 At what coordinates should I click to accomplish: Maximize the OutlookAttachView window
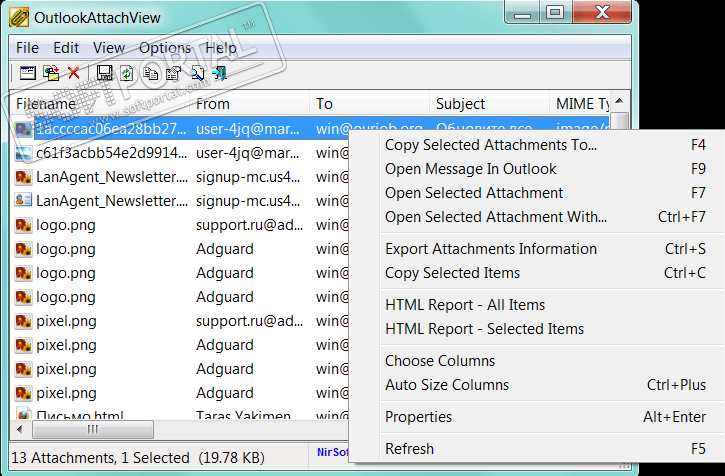pos(555,12)
